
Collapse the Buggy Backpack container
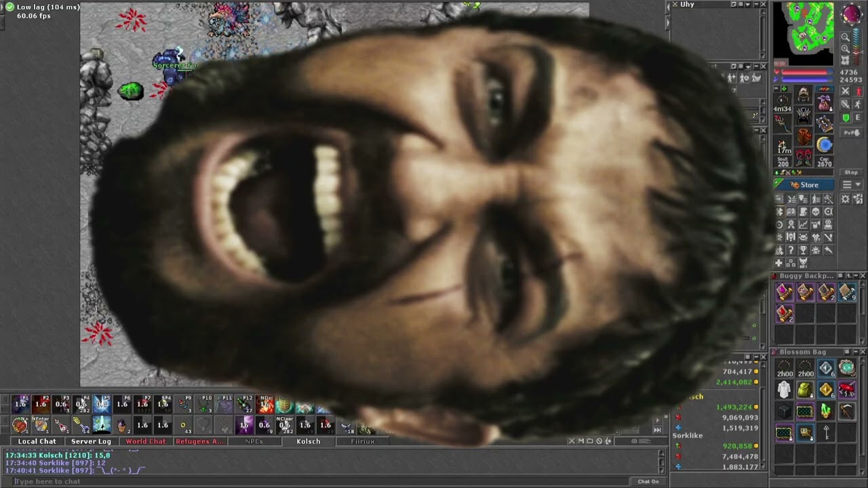pyautogui.click(x=856, y=276)
